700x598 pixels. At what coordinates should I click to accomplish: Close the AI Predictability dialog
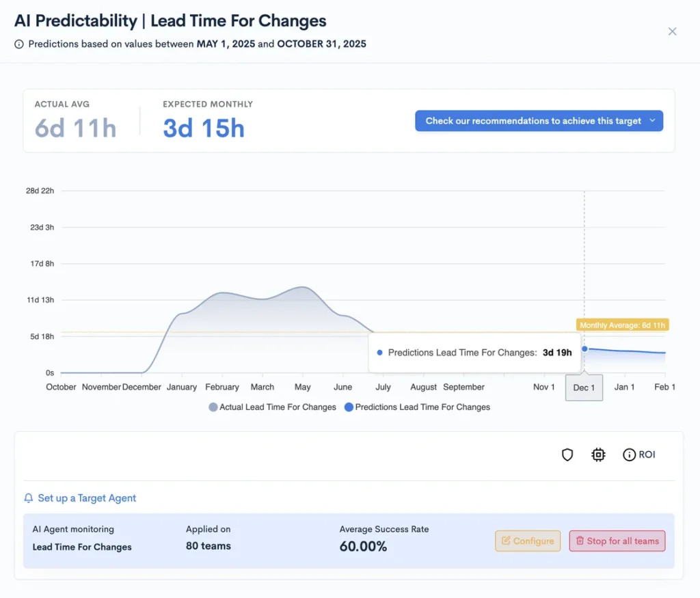click(x=672, y=31)
